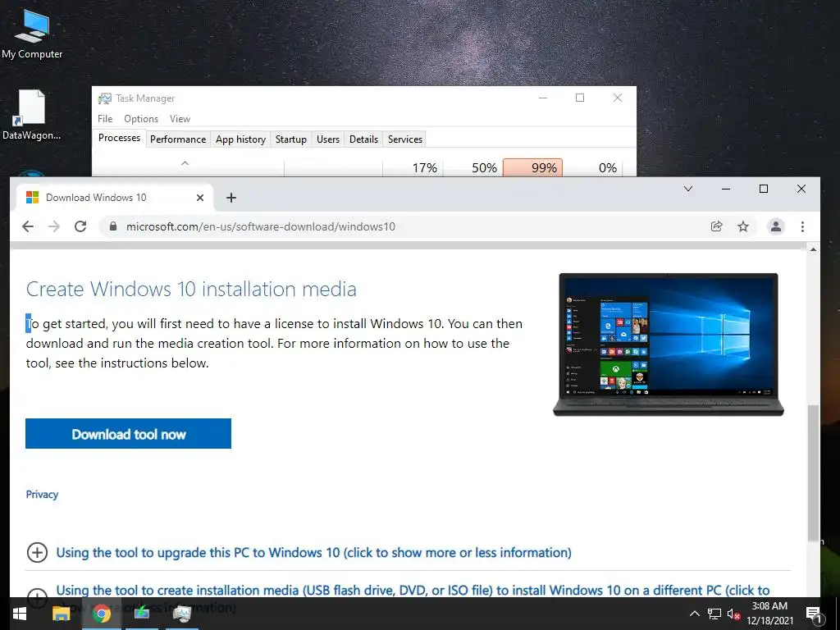This screenshot has width=840, height=630.
Task: Open Task Manager Options menu
Action: click(141, 119)
